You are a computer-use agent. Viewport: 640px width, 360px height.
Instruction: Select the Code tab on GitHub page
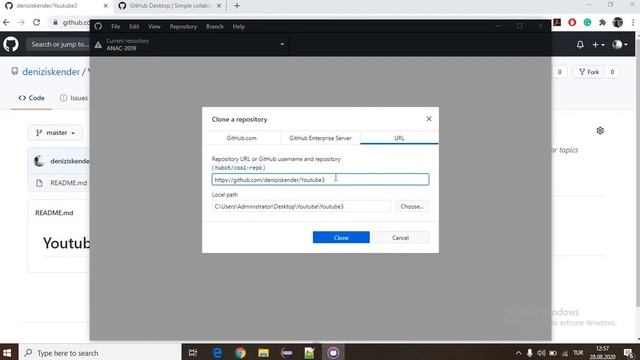pyautogui.click(x=31, y=98)
